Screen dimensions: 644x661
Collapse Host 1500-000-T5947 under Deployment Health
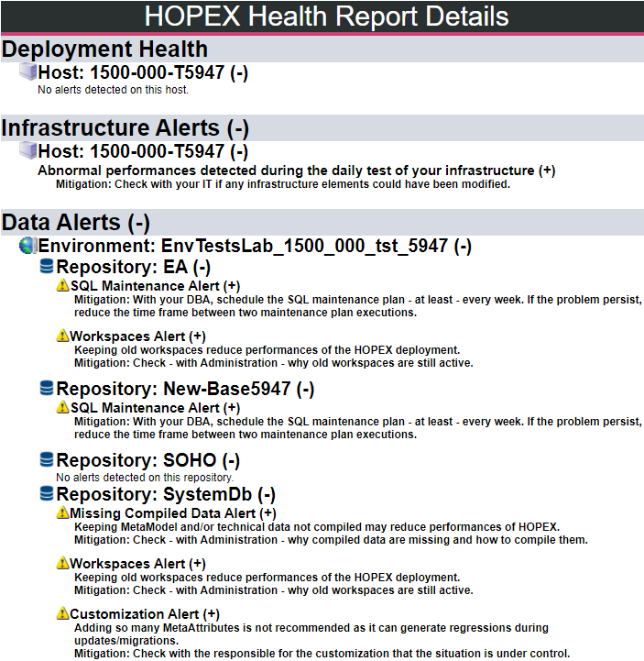point(238,72)
